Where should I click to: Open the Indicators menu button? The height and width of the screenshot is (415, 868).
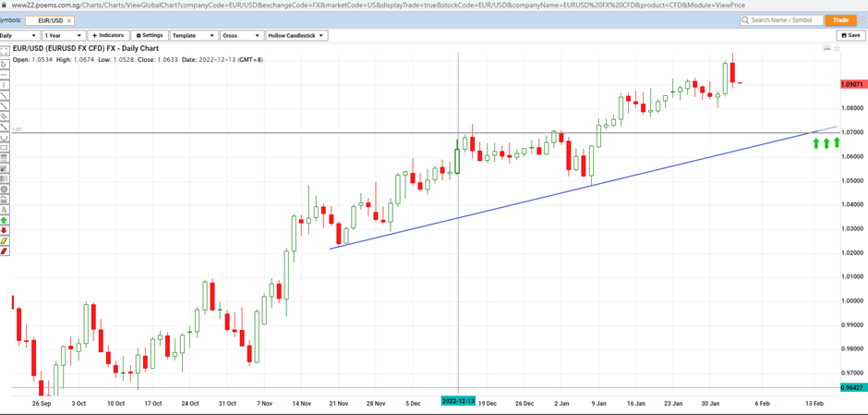pos(108,35)
